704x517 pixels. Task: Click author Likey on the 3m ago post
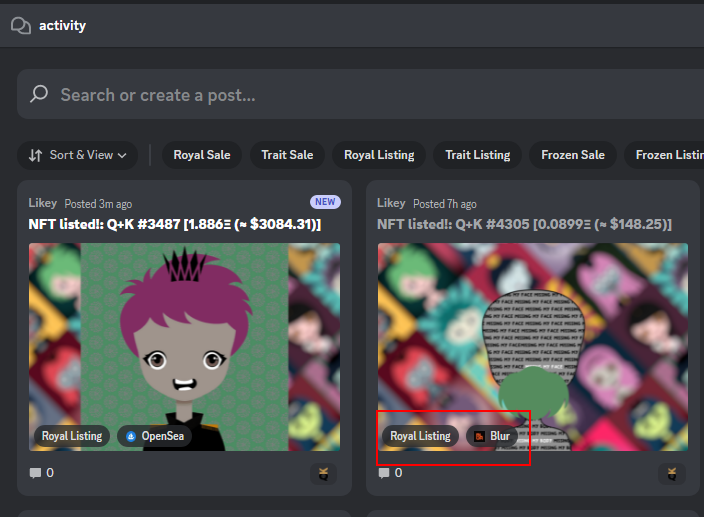pyautogui.click(x=43, y=203)
